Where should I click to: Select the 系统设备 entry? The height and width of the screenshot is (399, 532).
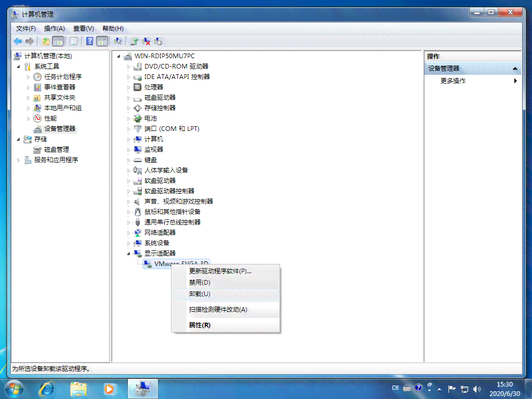click(x=157, y=243)
